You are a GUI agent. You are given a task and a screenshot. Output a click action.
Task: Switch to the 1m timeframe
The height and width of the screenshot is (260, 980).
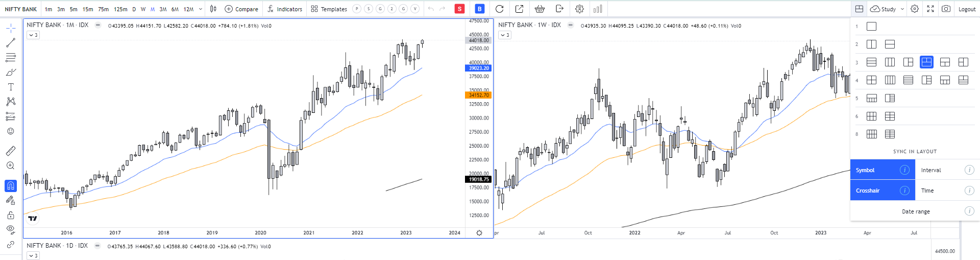[x=48, y=9]
